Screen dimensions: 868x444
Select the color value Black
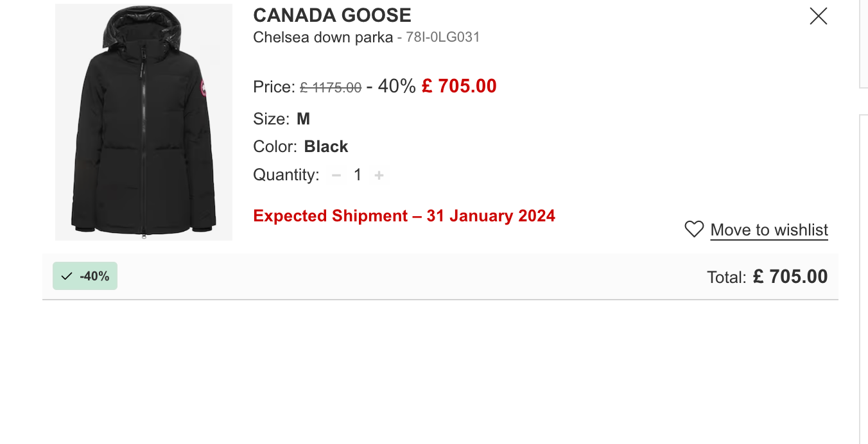click(x=326, y=146)
